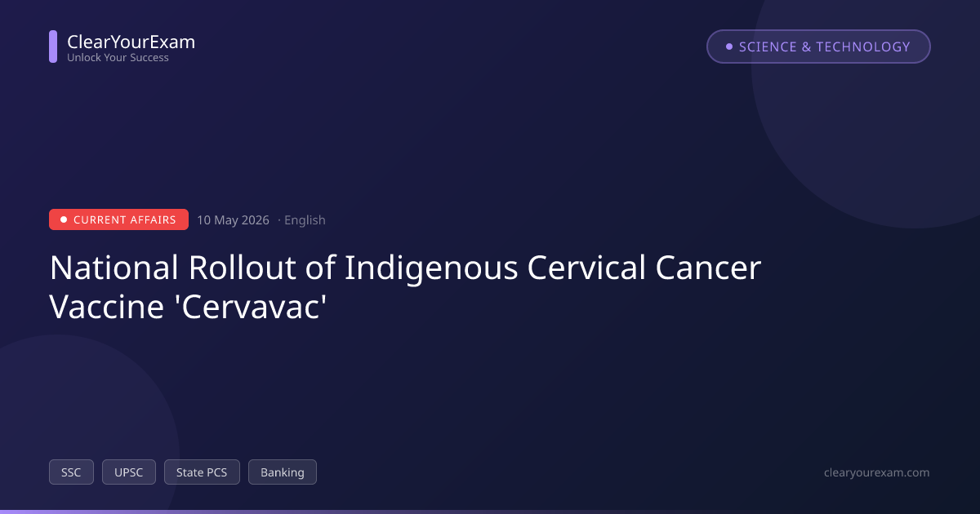This screenshot has width=980, height=514.
Task: Click the 'Unlock Your Success' tagline
Action: pos(118,58)
